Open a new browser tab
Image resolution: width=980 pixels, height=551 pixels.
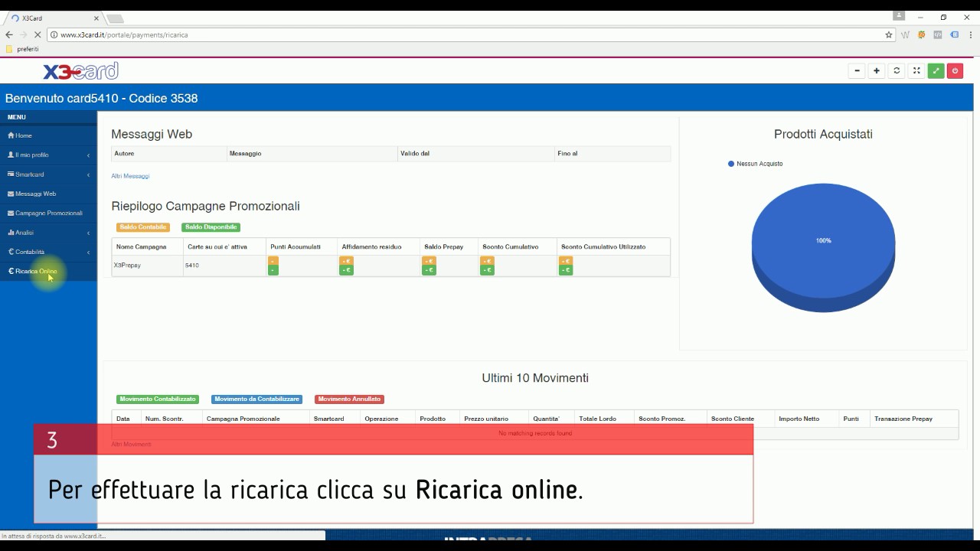(114, 18)
